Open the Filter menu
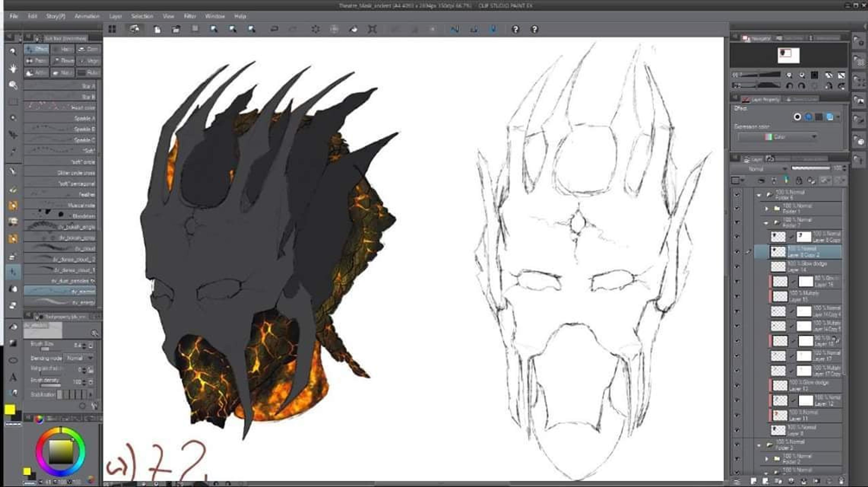This screenshot has height=487, width=868. click(190, 16)
